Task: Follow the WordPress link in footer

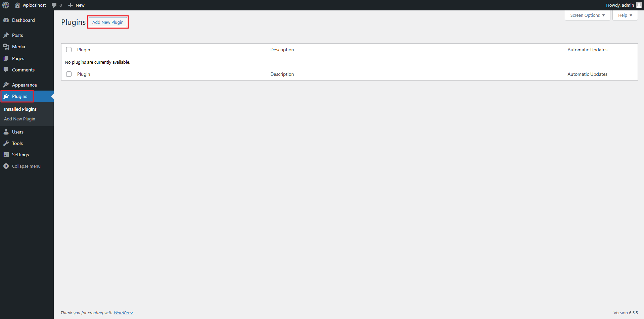Action: click(x=124, y=313)
